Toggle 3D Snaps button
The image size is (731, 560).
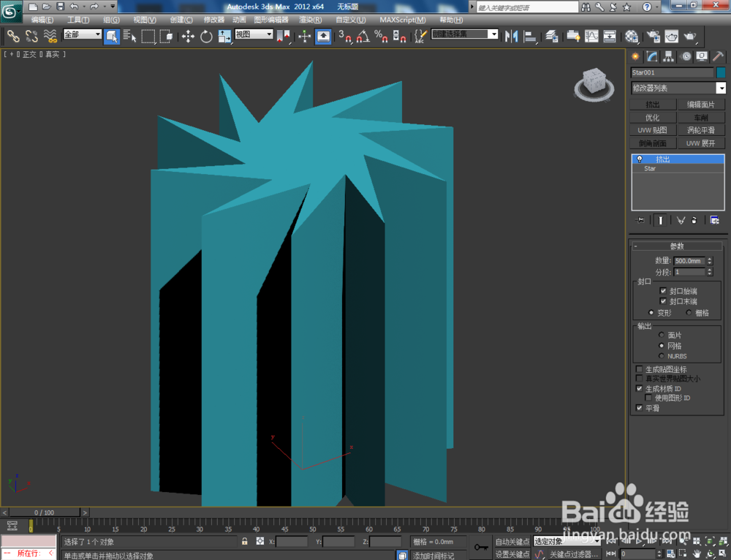(345, 37)
